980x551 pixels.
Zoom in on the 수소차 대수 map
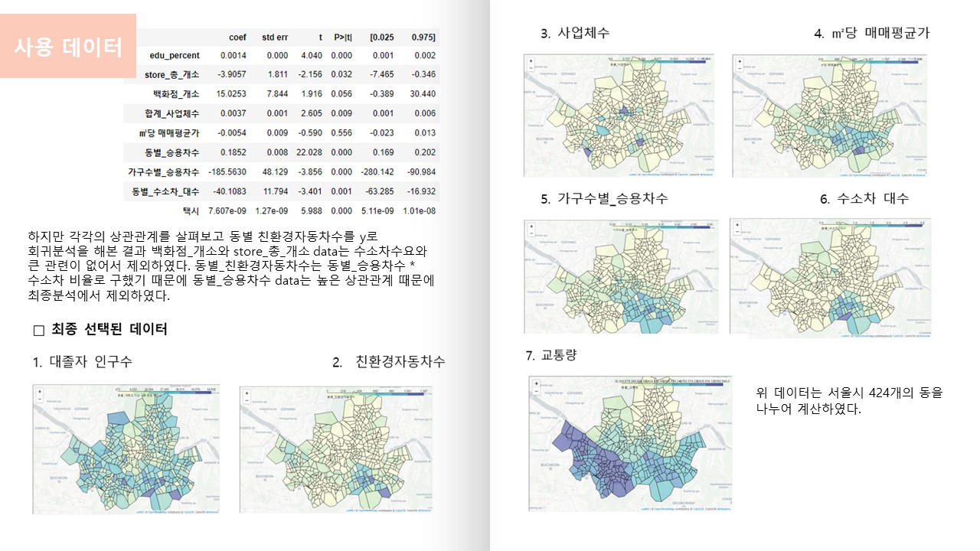[736, 227]
